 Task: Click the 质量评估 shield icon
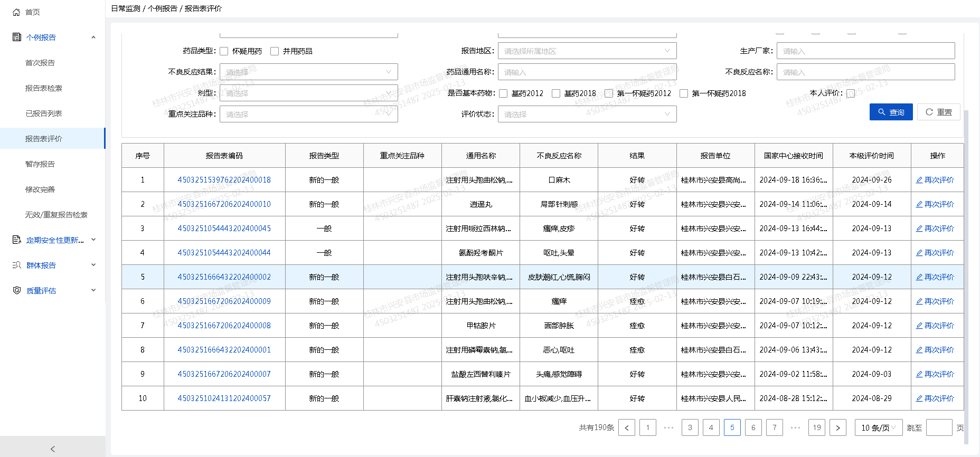click(16, 290)
